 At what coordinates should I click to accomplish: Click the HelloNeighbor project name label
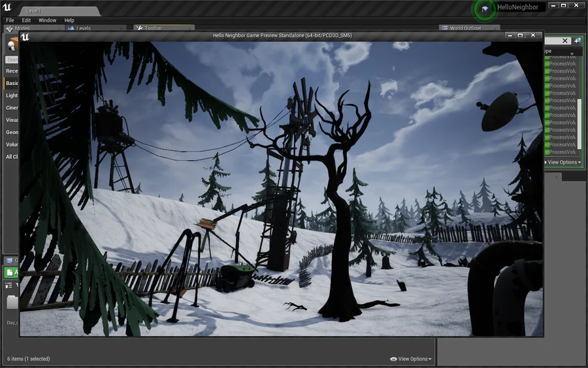pyautogui.click(x=517, y=7)
